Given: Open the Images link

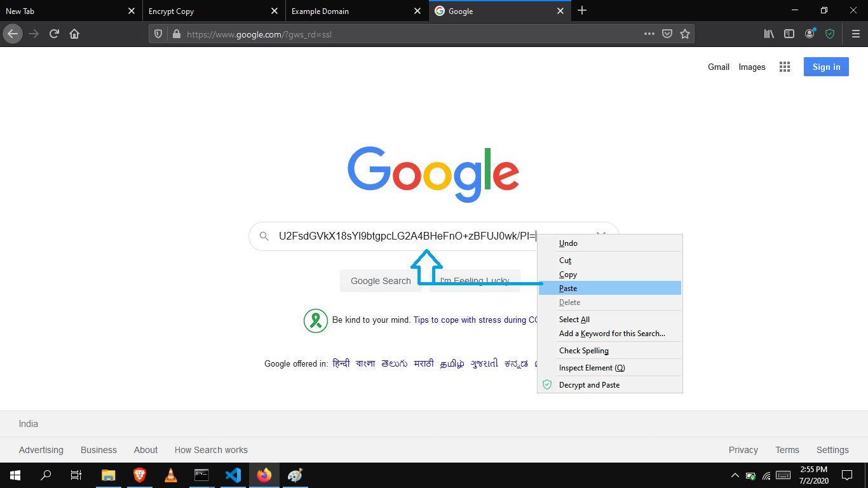Looking at the screenshot, I should tap(752, 67).
